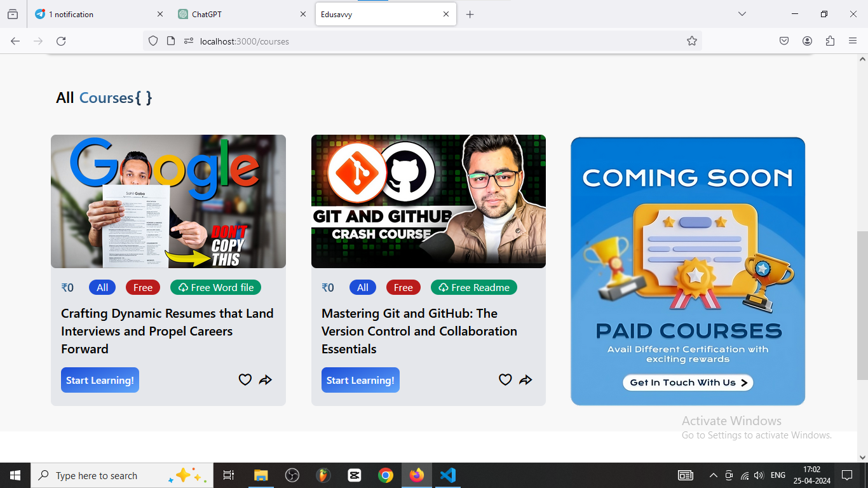The width and height of the screenshot is (868, 488).
Task: Bookmark this page with the star icon
Action: point(692,41)
